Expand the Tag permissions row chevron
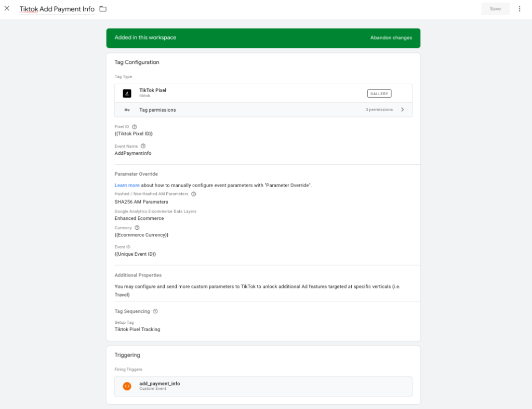The width and height of the screenshot is (532, 409). pyautogui.click(x=403, y=110)
